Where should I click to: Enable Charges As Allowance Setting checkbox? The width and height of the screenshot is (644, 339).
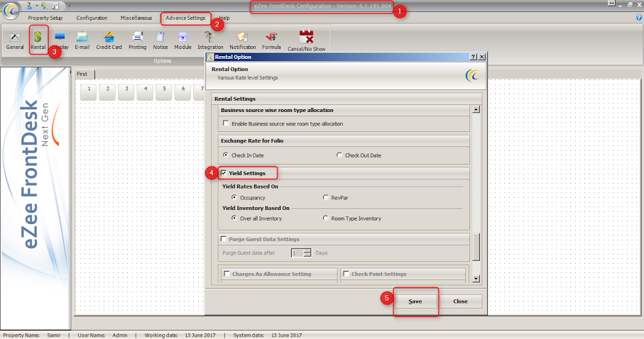click(227, 274)
